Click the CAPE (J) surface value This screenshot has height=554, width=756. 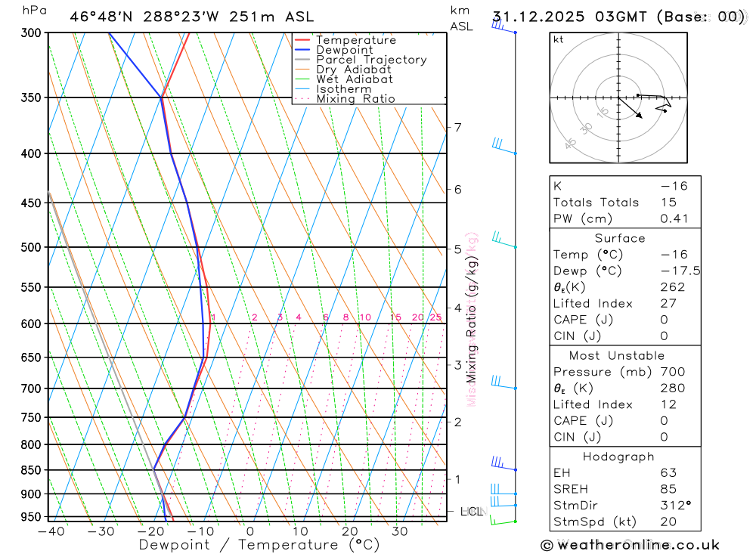tap(664, 320)
